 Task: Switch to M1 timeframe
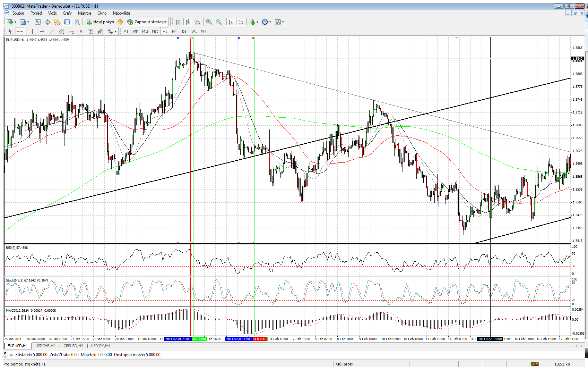tap(126, 31)
